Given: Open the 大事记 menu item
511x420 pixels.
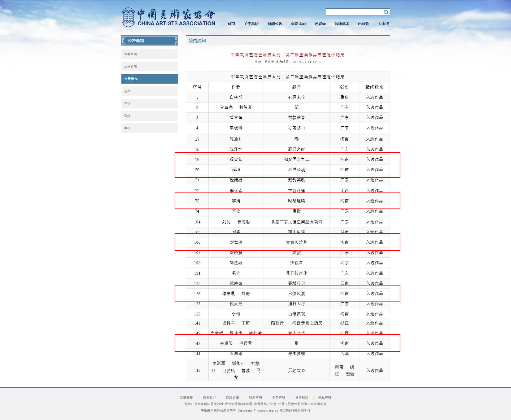Looking at the screenshot, I should [383, 24].
